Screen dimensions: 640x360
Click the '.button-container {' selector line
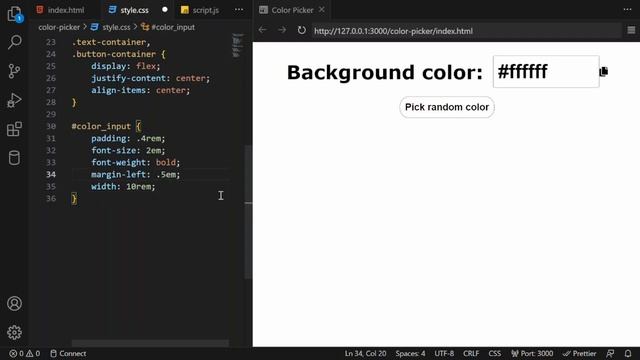pos(119,54)
